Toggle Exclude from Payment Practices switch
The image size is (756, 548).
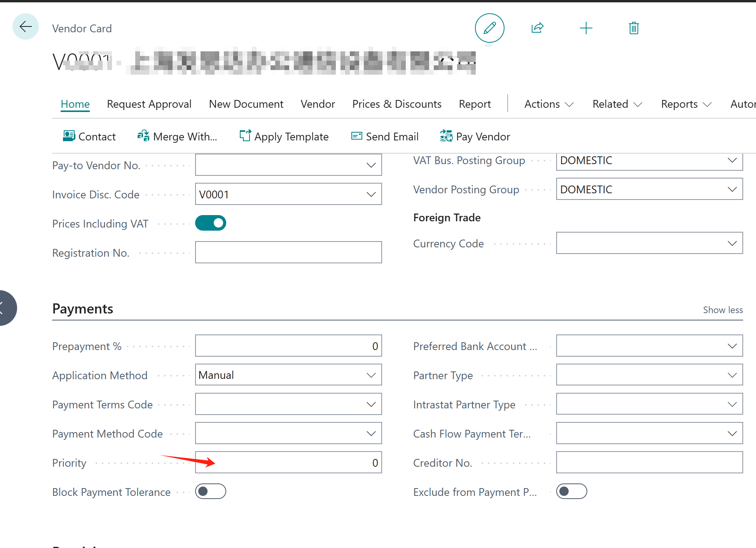tap(571, 492)
